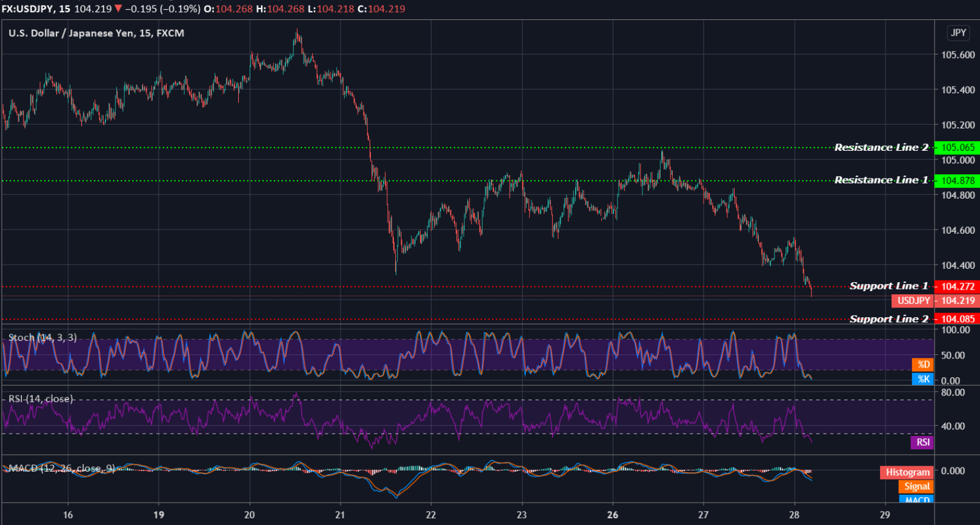
Task: Click the USDJPY current price label
Action: tap(913, 301)
